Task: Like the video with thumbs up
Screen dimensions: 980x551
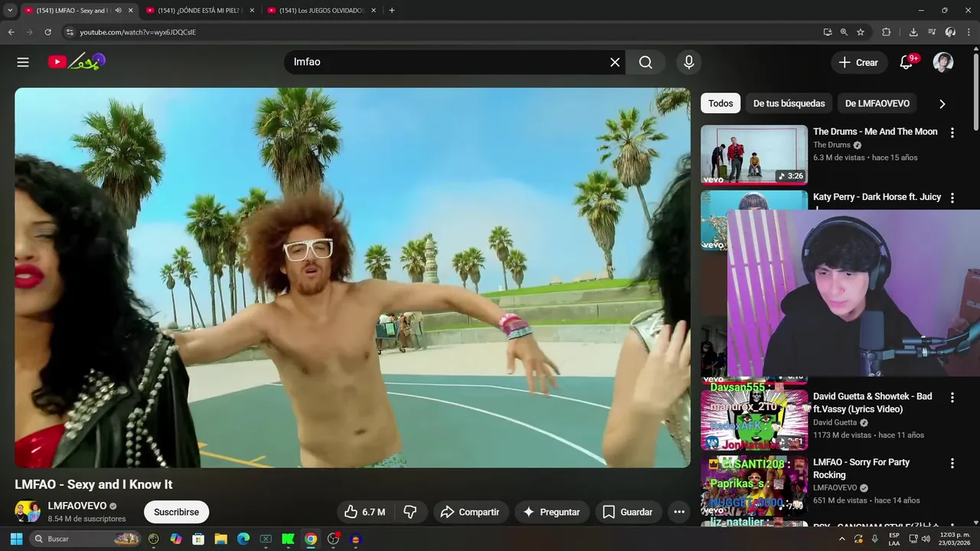Action: point(364,512)
